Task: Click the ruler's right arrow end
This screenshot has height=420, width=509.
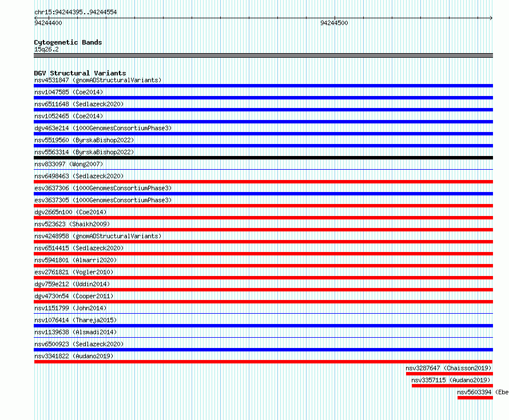Action: click(x=491, y=18)
